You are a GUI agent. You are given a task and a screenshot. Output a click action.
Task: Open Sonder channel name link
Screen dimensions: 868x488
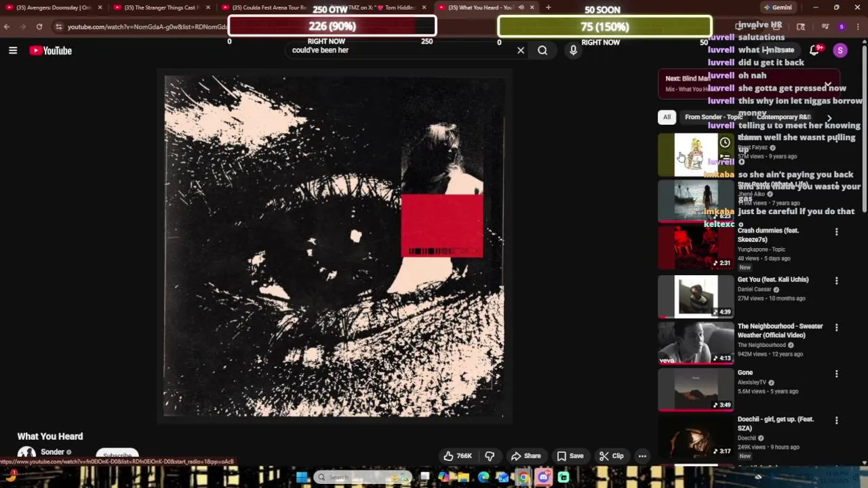tap(52, 452)
